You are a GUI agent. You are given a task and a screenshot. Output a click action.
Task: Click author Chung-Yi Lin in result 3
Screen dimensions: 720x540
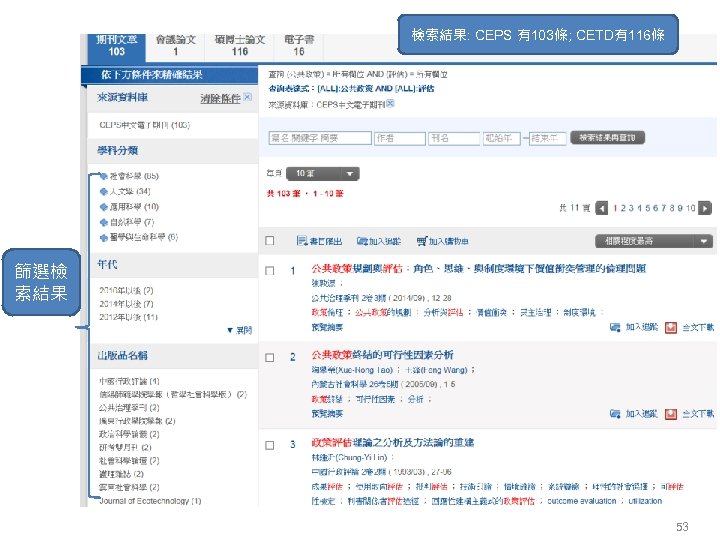349,457
